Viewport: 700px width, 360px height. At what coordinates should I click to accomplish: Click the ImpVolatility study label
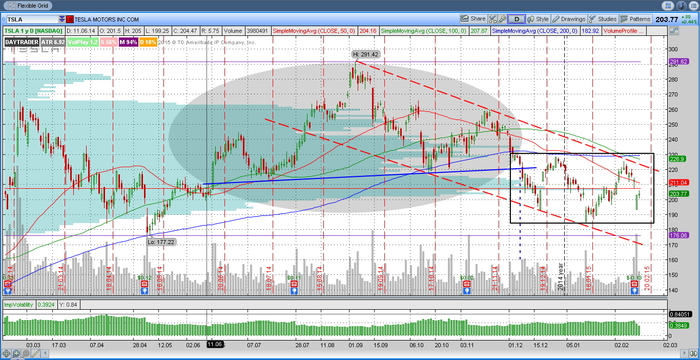coord(19,304)
